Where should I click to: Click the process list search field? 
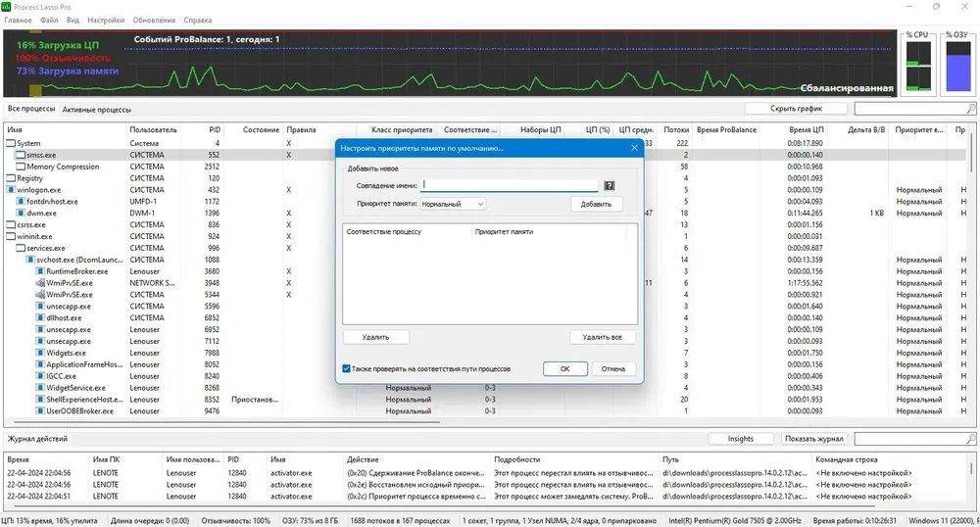coord(910,109)
